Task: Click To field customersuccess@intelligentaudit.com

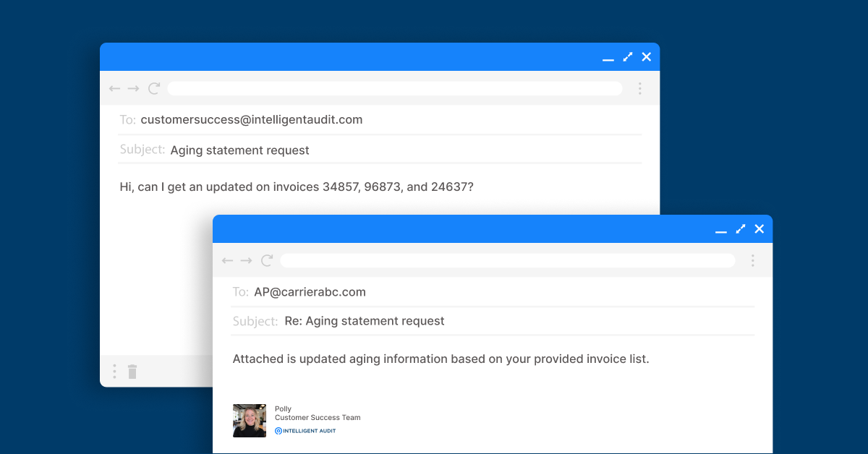Action: [380, 120]
